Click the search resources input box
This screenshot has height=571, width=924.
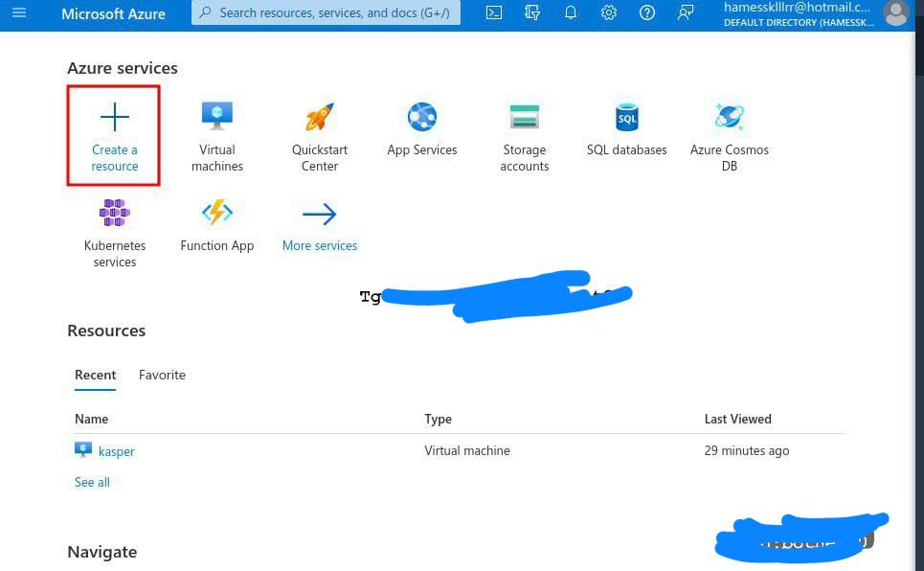(326, 13)
